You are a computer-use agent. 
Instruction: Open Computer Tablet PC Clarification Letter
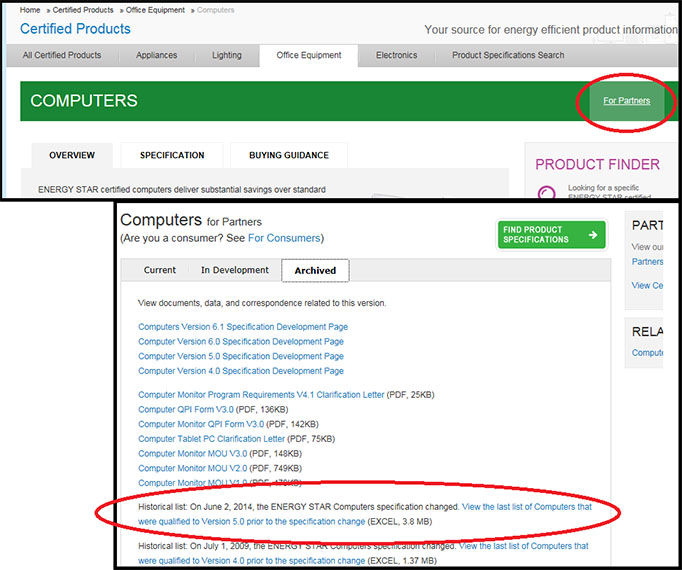pos(211,439)
